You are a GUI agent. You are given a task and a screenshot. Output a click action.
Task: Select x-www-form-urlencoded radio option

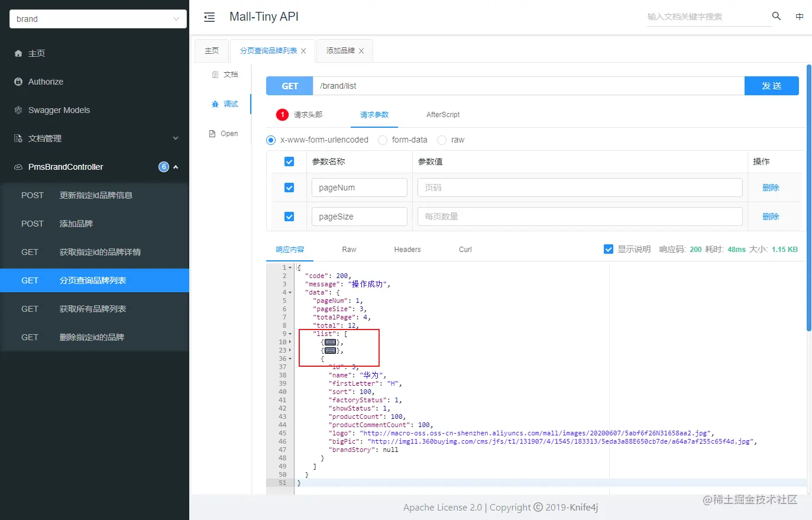coord(271,140)
